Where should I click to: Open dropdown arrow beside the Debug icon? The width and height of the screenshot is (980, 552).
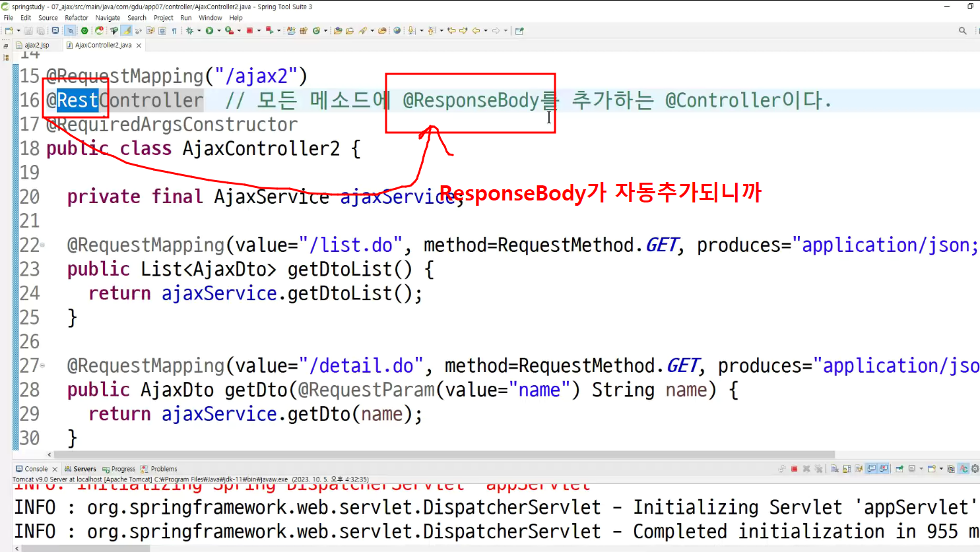[x=199, y=30]
